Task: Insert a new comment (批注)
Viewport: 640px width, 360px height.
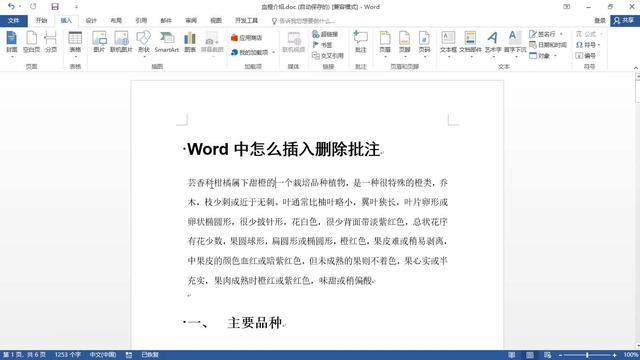Action: coord(360,42)
